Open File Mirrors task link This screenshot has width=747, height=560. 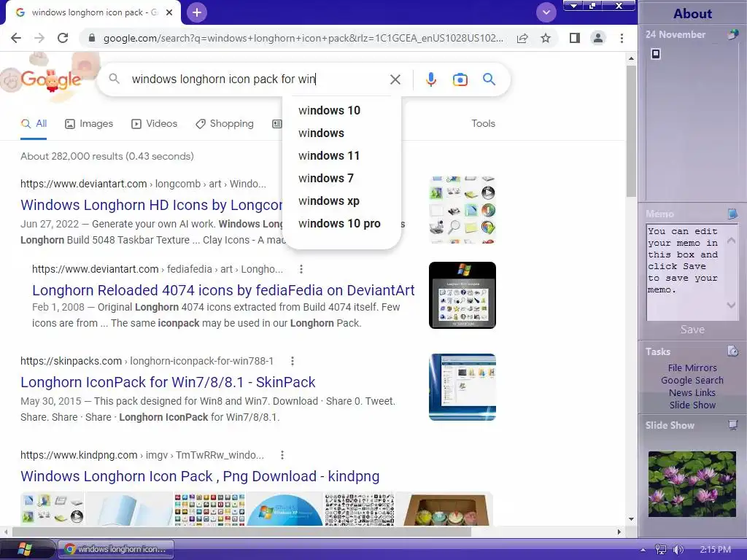pos(692,367)
